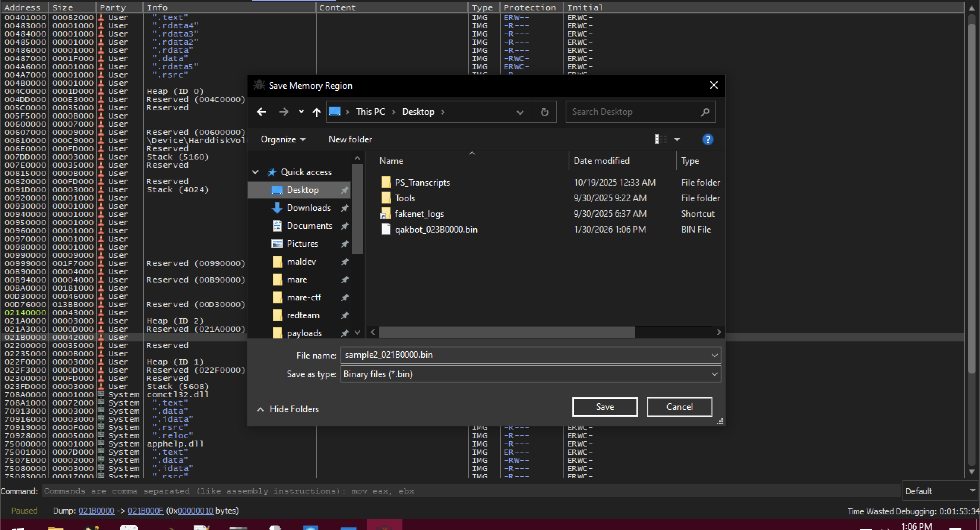This screenshot has height=530, width=980.
Task: Change the view layout icon
Action: click(x=661, y=139)
